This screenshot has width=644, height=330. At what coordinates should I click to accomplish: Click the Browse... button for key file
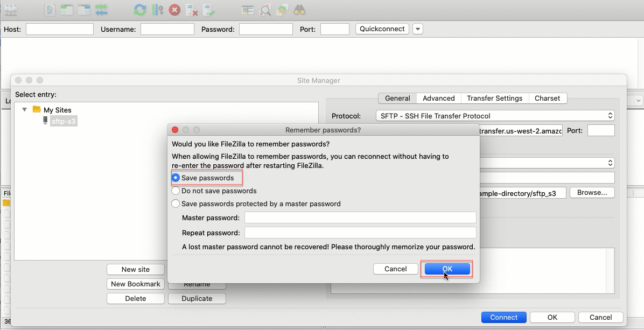(592, 193)
